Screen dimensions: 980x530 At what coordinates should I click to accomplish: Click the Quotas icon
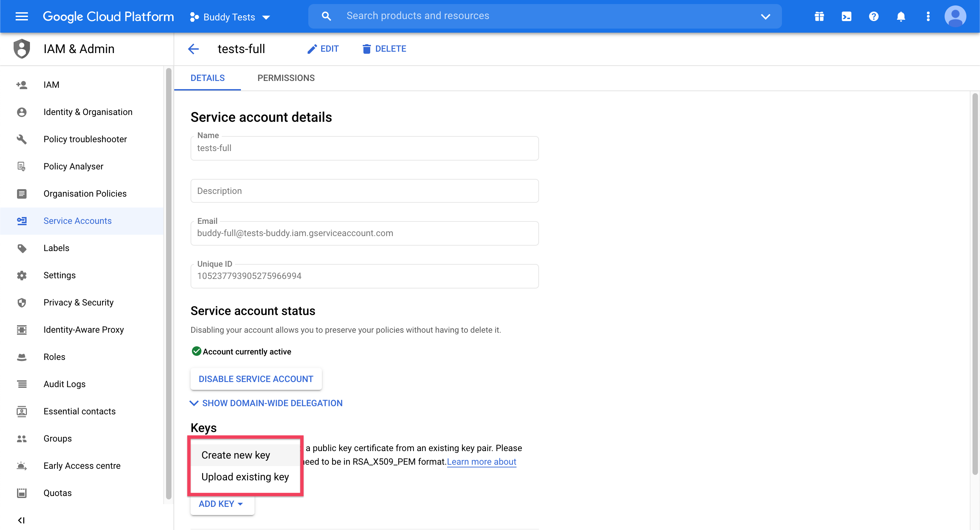22,493
